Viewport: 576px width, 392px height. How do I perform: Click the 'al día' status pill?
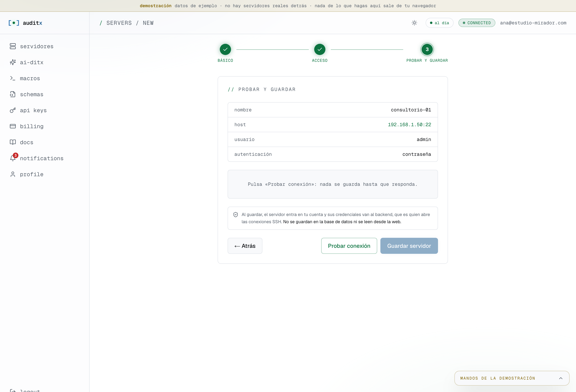coord(439,23)
